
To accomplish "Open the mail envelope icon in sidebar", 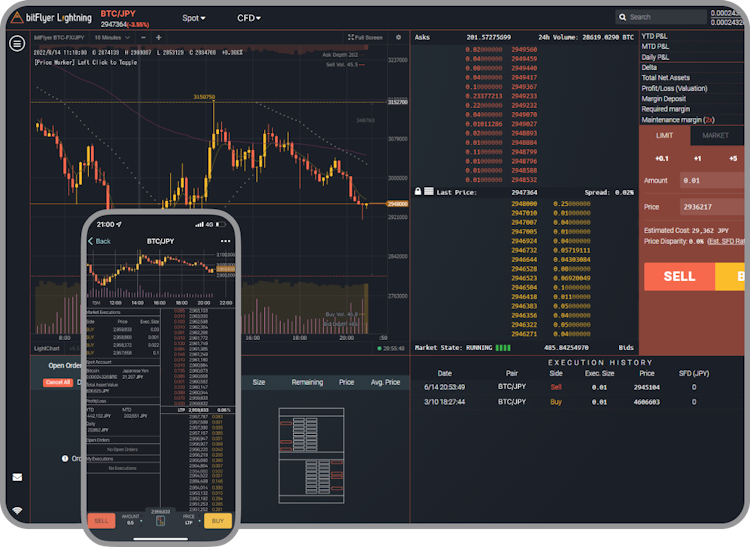I will point(17,477).
